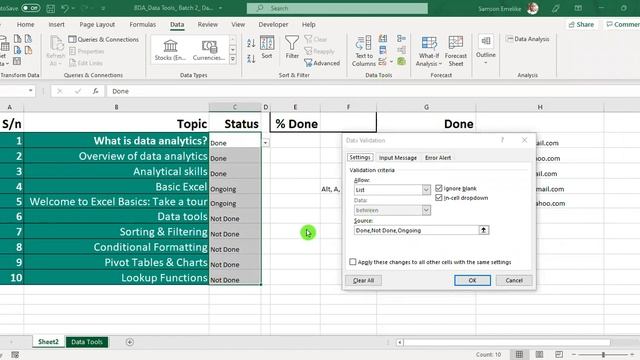This screenshot has width=640, height=360.
Task: Switch to Page Break Preview in status bar
Action: click(559, 354)
